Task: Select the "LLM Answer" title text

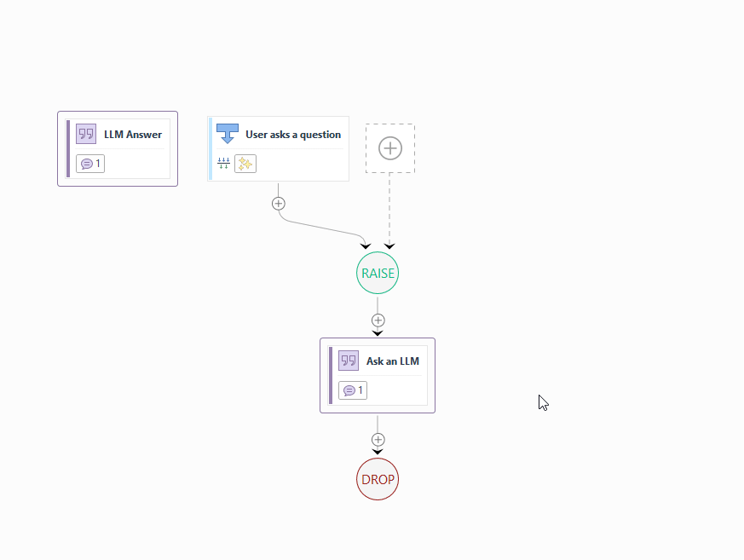Action: pyautogui.click(x=133, y=135)
